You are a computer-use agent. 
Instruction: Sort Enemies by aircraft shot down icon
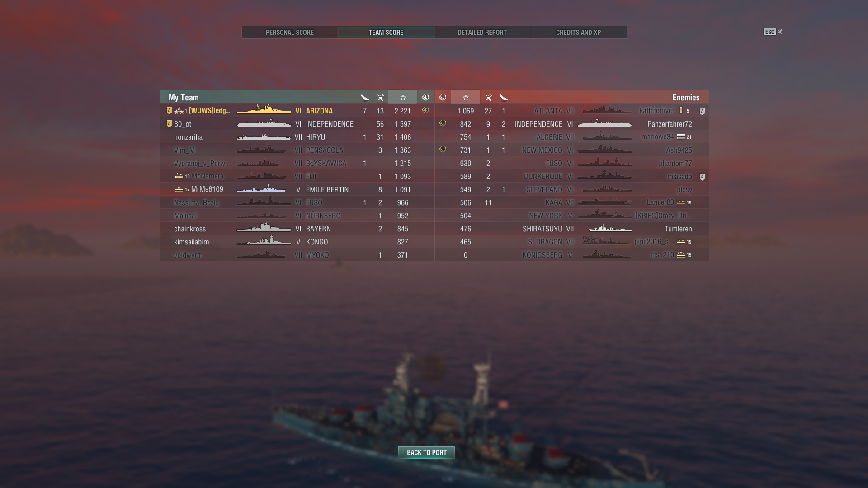click(488, 98)
